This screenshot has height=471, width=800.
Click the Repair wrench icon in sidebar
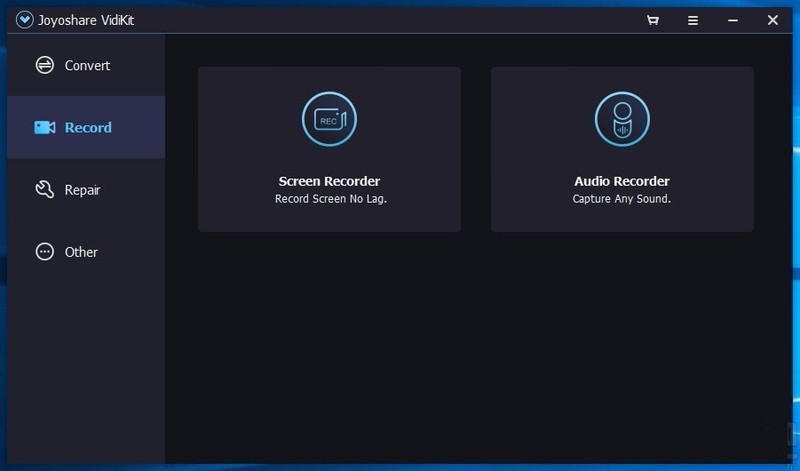coord(45,190)
